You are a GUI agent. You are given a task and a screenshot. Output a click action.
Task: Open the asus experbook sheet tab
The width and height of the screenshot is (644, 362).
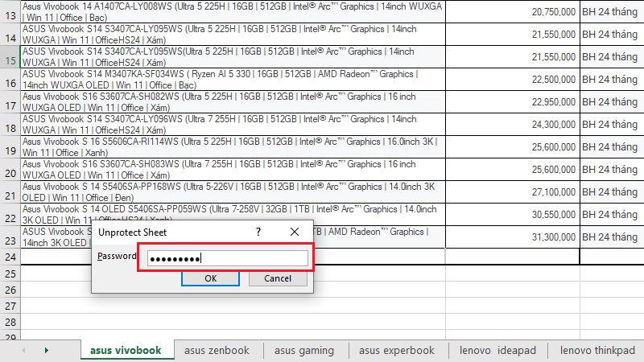(x=396, y=350)
